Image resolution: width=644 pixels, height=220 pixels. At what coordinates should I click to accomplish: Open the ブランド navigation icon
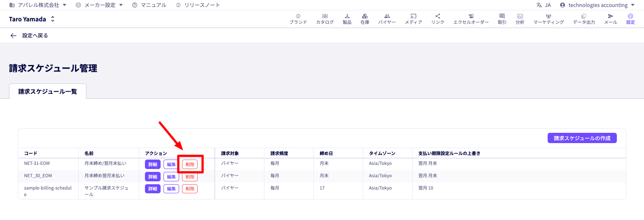tap(298, 16)
